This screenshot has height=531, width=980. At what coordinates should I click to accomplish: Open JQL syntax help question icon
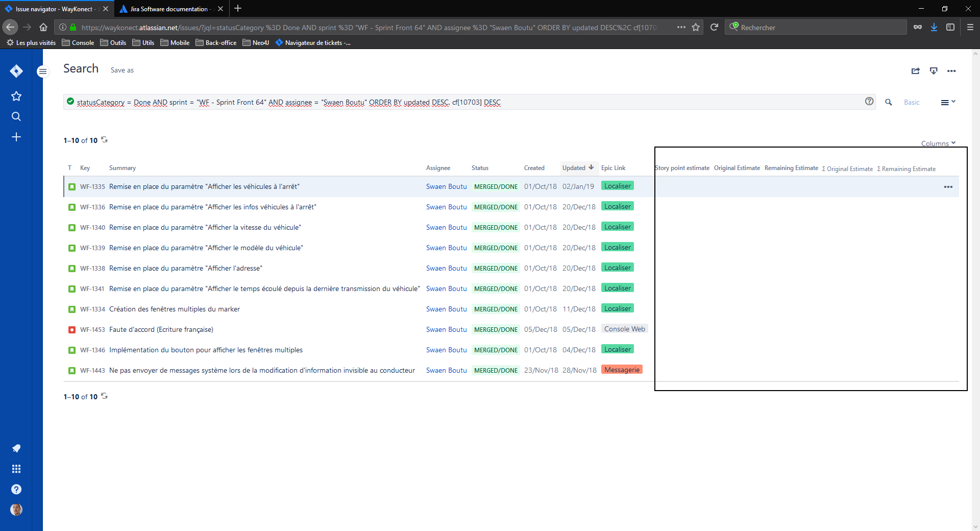pos(869,102)
